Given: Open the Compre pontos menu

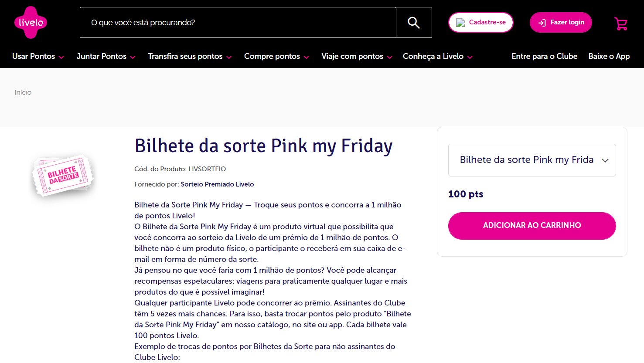Looking at the screenshot, I should point(276,56).
